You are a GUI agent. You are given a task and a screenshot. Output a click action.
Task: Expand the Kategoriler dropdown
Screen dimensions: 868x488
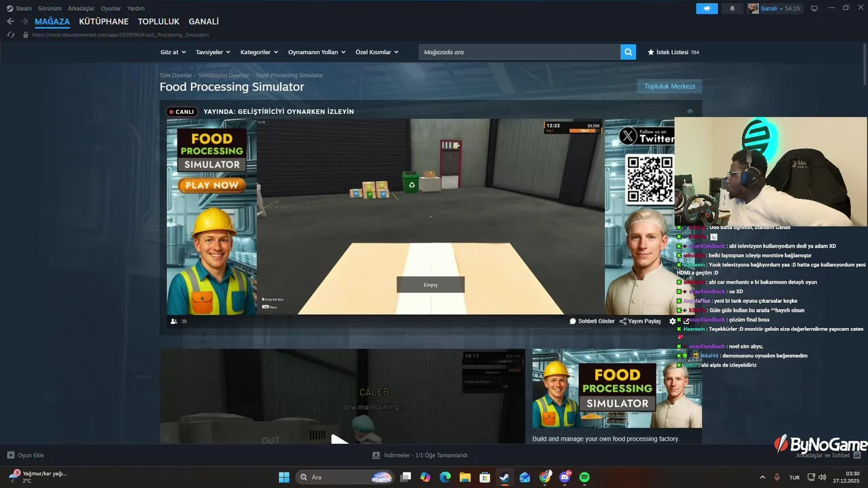click(x=259, y=52)
